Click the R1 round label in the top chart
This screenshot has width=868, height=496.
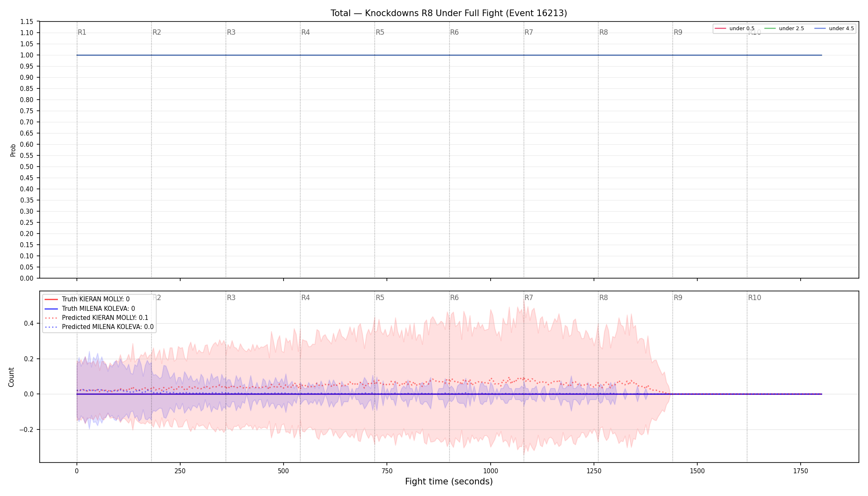tap(82, 32)
